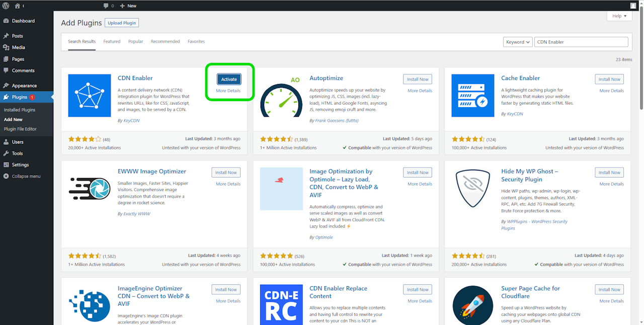Expand the Help dropdown tab
The image size is (644, 325).
pyautogui.click(x=619, y=16)
